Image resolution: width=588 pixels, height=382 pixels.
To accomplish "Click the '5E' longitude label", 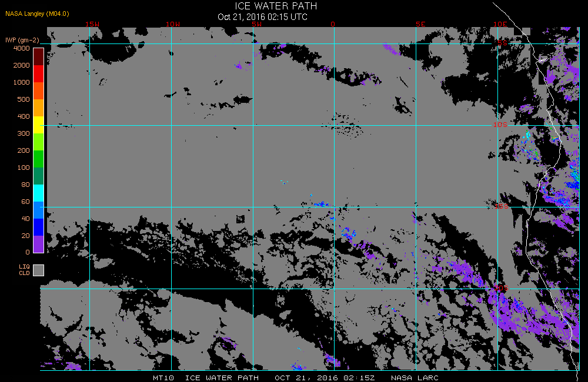I will [420, 24].
